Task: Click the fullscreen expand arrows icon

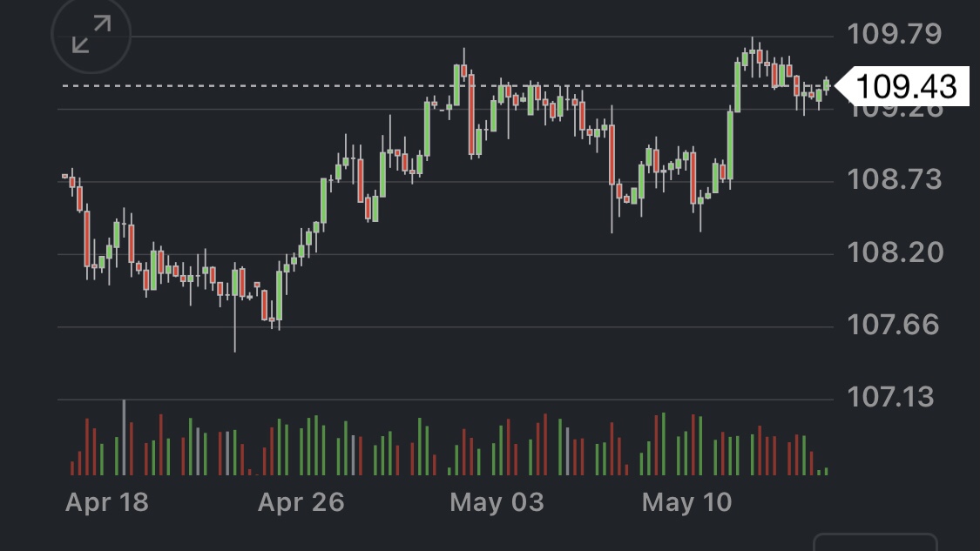Action: [x=91, y=35]
